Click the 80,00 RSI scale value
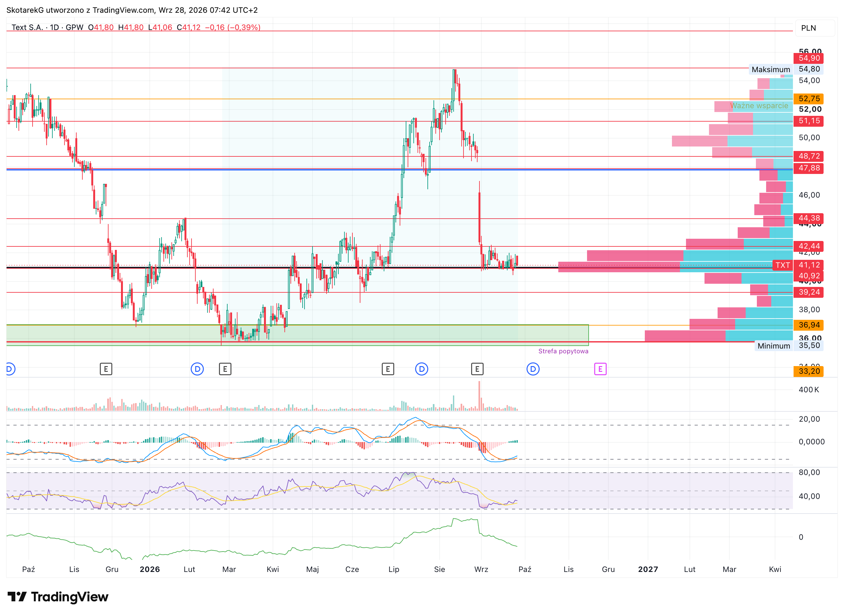Viewport: 844px width, 616px height. 809,472
